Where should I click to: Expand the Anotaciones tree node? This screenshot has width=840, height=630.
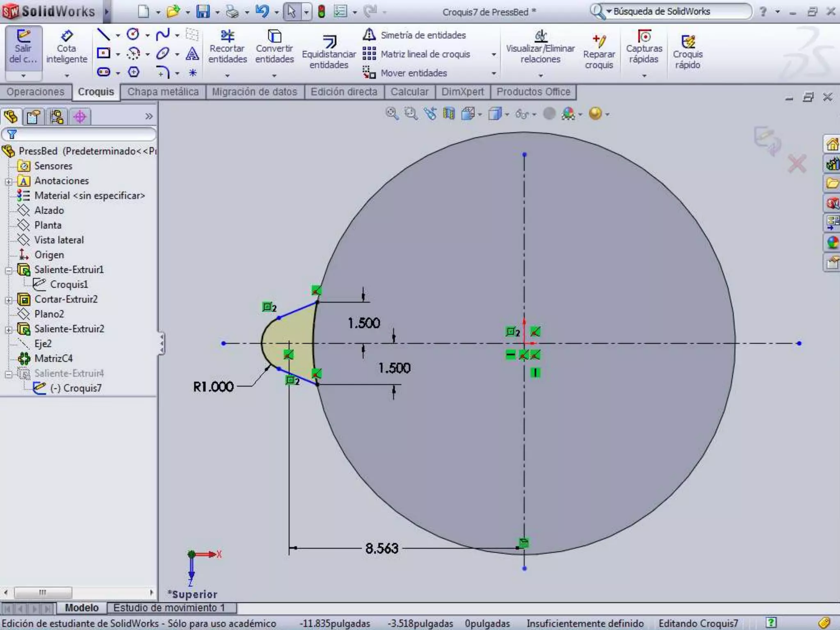click(8, 181)
